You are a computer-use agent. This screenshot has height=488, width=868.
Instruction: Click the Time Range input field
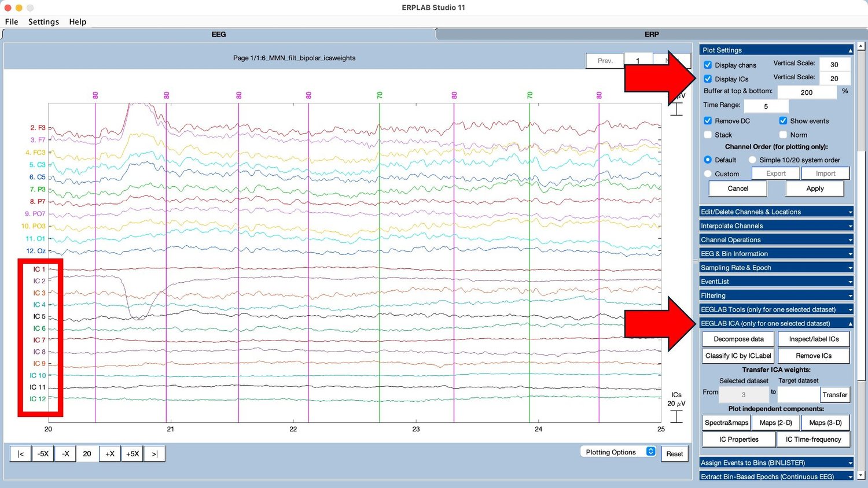(766, 106)
